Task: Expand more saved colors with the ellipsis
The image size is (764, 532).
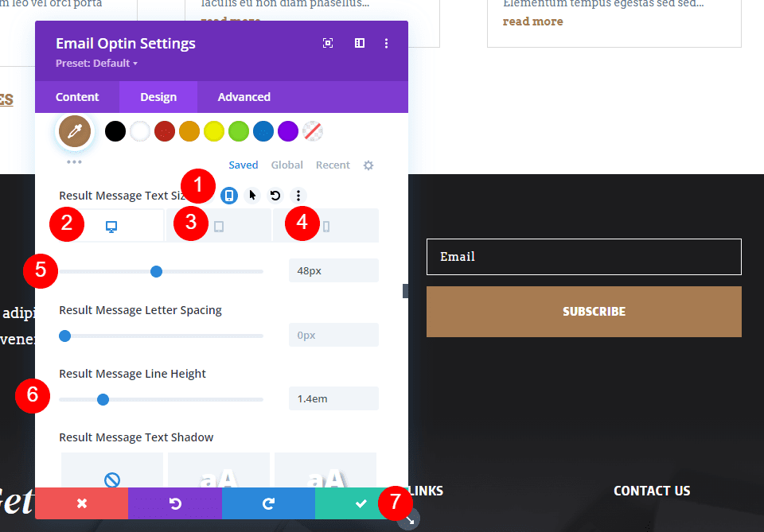Action: point(75,161)
